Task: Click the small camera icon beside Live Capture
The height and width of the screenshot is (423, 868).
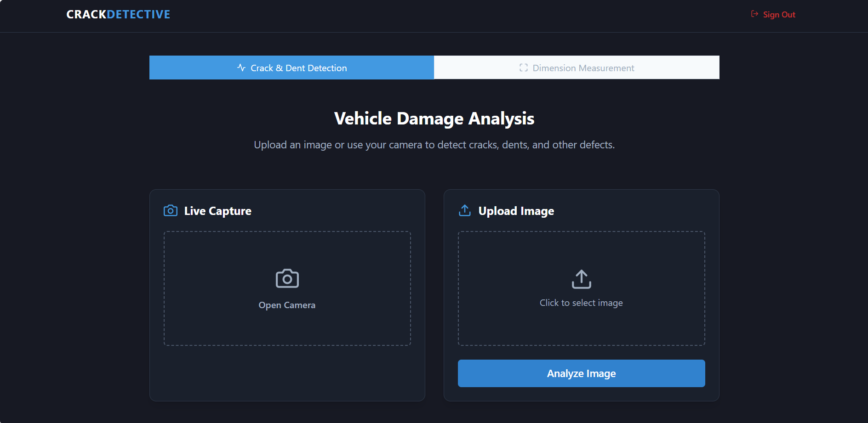Action: pyautogui.click(x=171, y=211)
